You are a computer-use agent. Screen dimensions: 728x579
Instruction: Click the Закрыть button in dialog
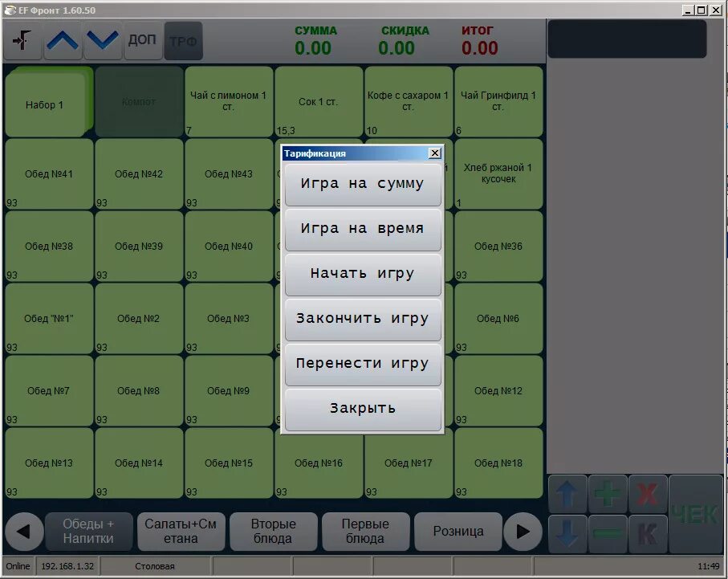tap(363, 409)
